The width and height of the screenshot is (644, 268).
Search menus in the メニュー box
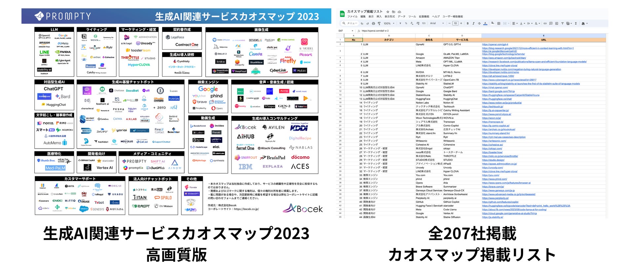[x=350, y=23]
